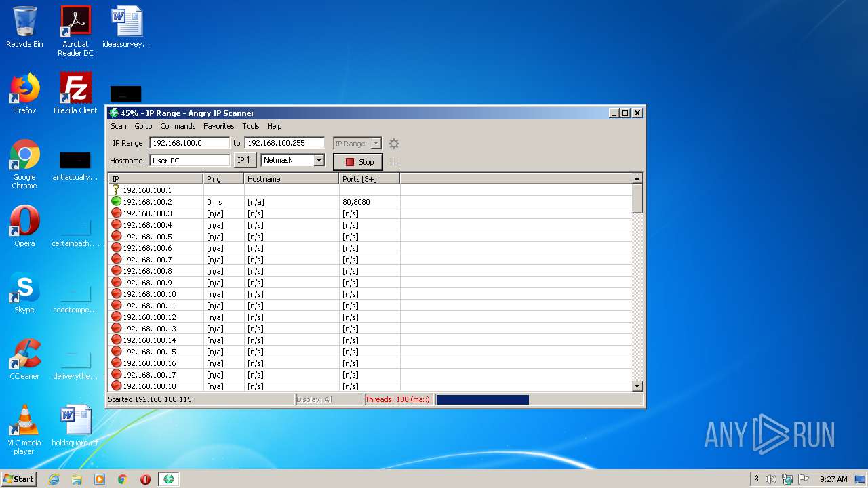Image resolution: width=868 pixels, height=488 pixels.
Task: Click the Started 192.168.100.115 status text
Action: coord(149,400)
